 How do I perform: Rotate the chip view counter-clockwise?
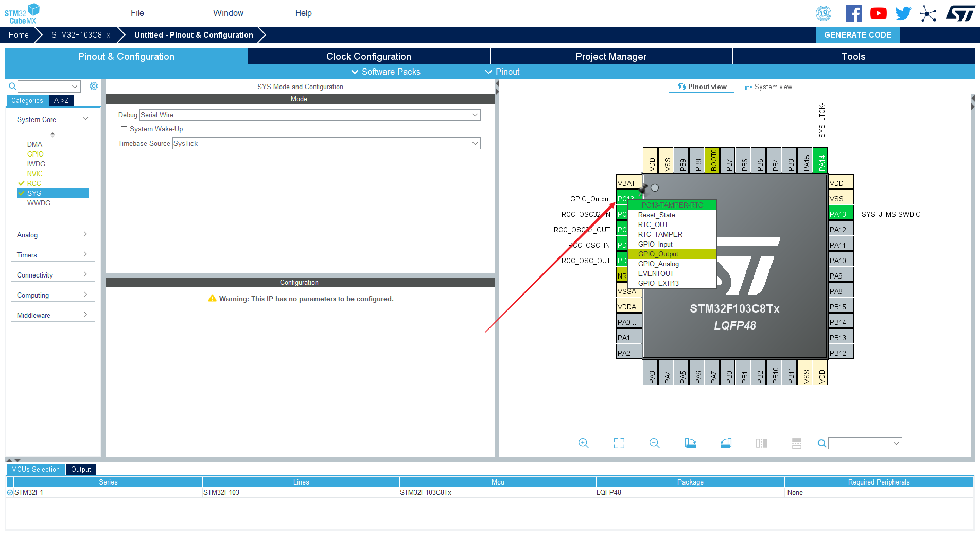[726, 443]
